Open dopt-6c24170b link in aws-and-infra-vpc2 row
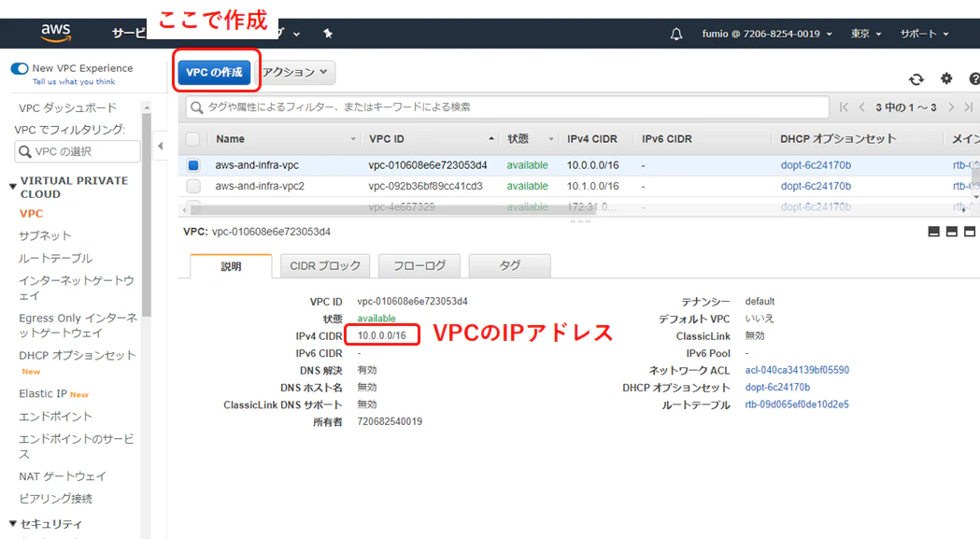Image resolution: width=980 pixels, height=539 pixels. click(816, 186)
